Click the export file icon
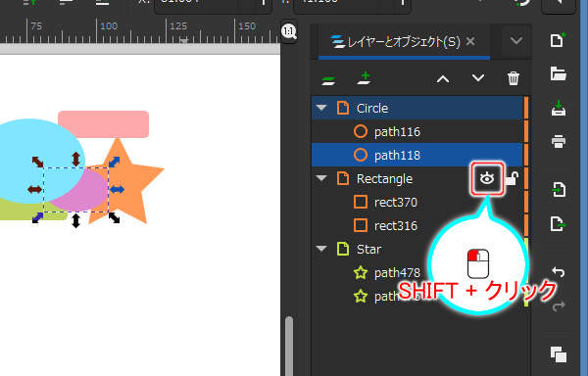The width and height of the screenshot is (588, 376). coord(559,223)
